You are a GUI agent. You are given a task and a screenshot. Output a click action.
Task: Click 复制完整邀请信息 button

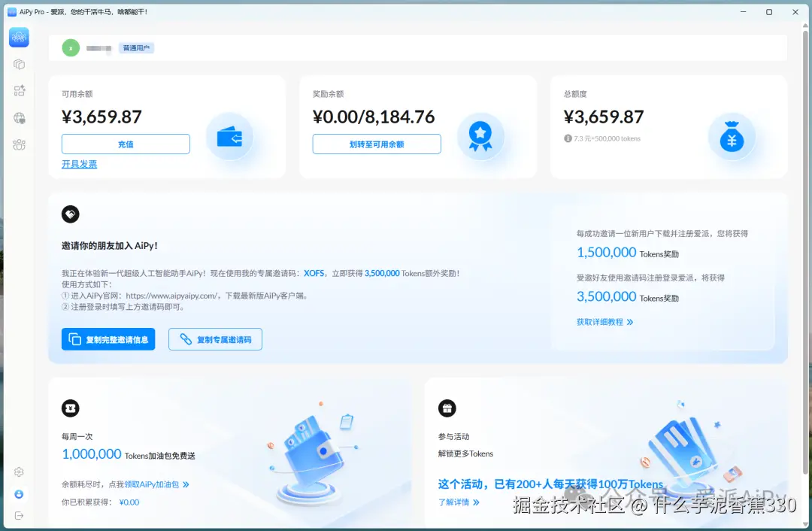(108, 339)
